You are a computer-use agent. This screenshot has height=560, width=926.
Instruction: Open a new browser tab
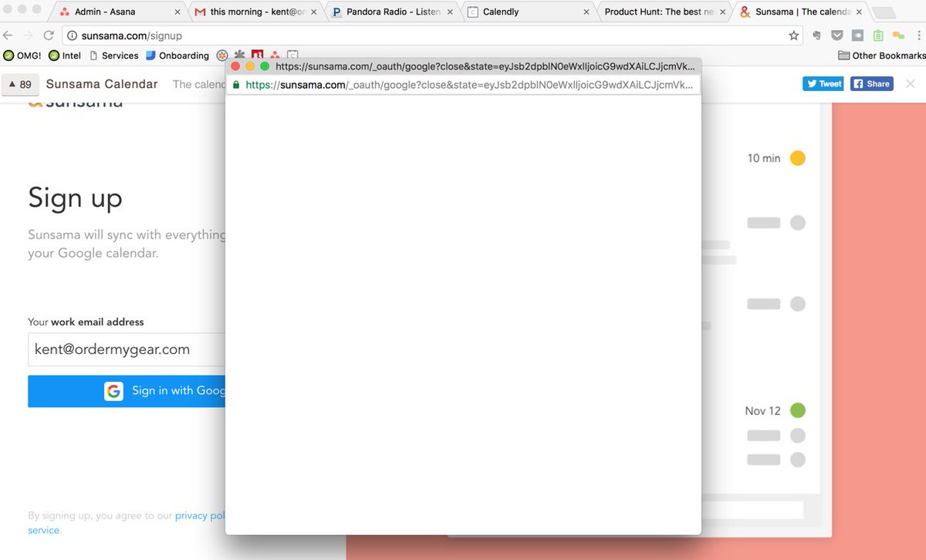point(884,13)
